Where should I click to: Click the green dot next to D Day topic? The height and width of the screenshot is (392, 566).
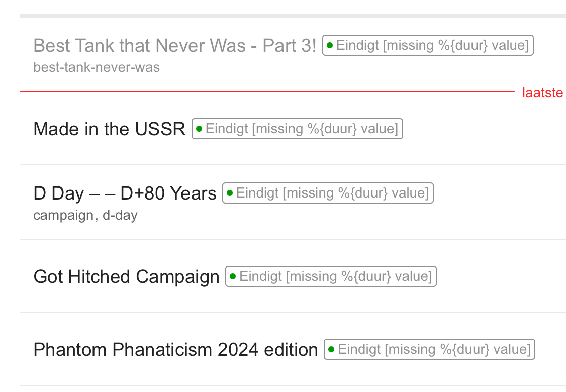tap(230, 193)
